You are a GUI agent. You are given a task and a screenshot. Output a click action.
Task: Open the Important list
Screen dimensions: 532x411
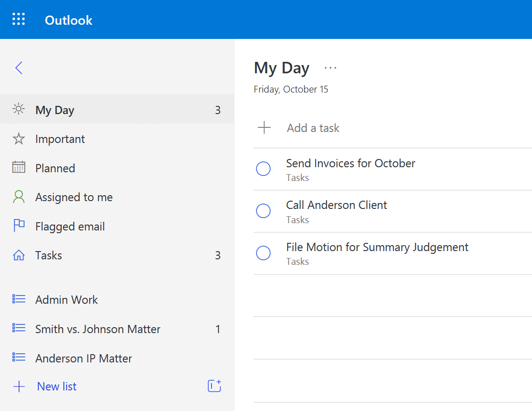click(117, 138)
